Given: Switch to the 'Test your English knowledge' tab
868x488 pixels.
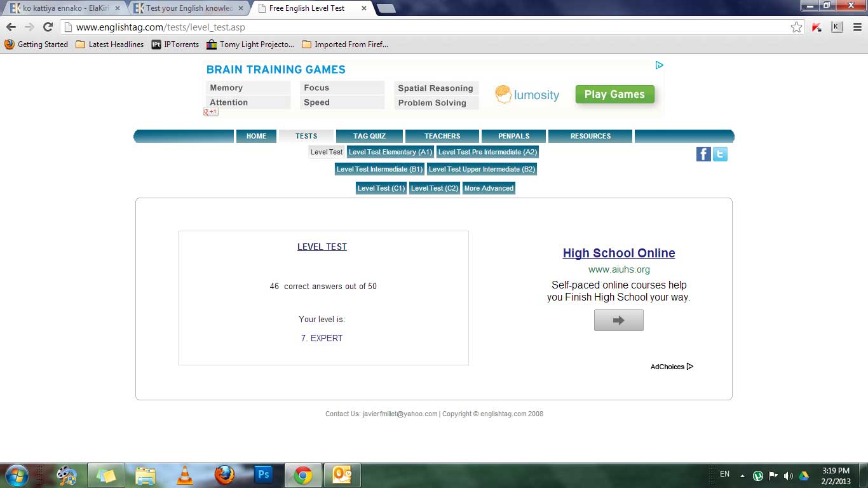Looking at the screenshot, I should (189, 8).
